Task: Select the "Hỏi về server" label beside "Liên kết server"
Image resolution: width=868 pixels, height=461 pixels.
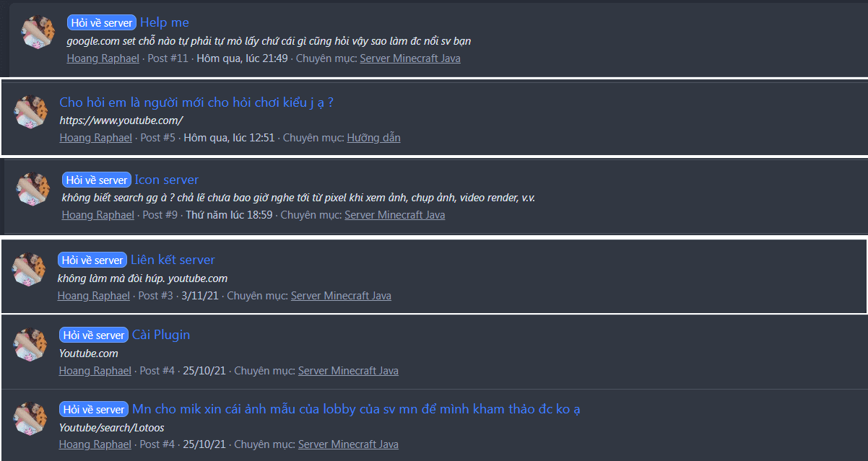Action: coord(92,260)
